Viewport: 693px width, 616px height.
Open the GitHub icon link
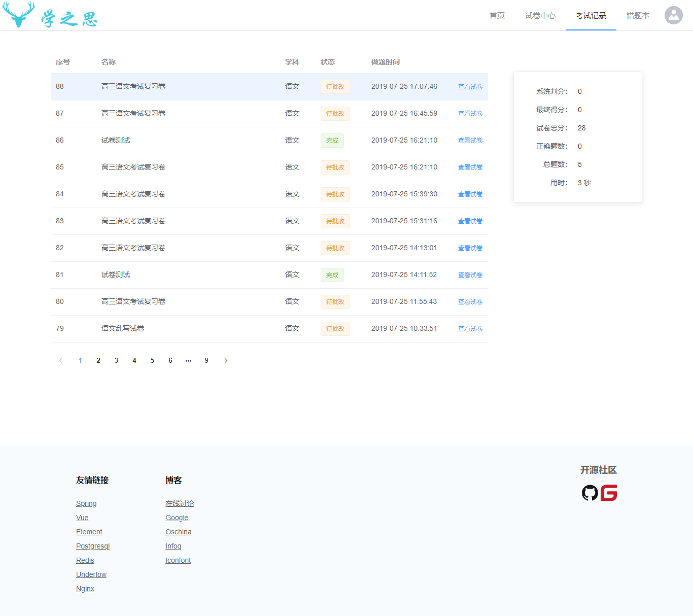[x=590, y=493]
